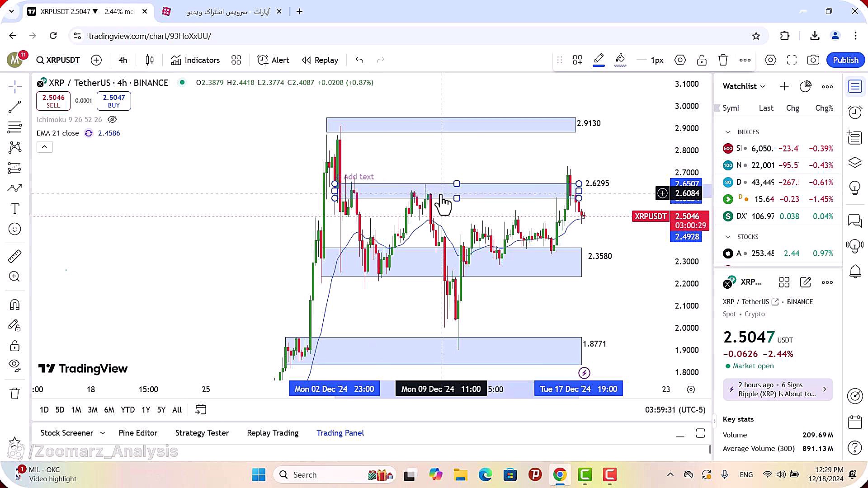This screenshot has height=488, width=868.
Task: Take a chart snapshot
Action: pyautogui.click(x=813, y=60)
